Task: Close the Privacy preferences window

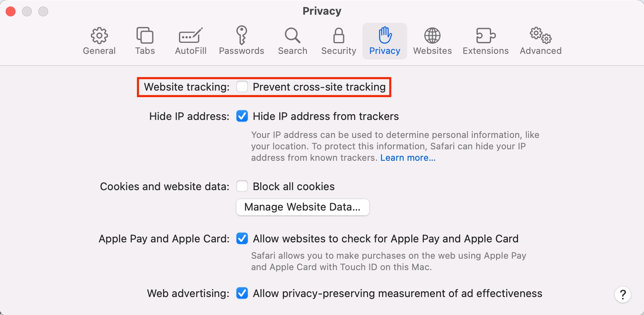Action: (x=11, y=11)
